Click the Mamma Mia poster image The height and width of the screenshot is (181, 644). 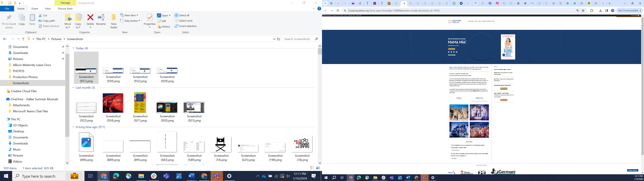tap(508, 47)
